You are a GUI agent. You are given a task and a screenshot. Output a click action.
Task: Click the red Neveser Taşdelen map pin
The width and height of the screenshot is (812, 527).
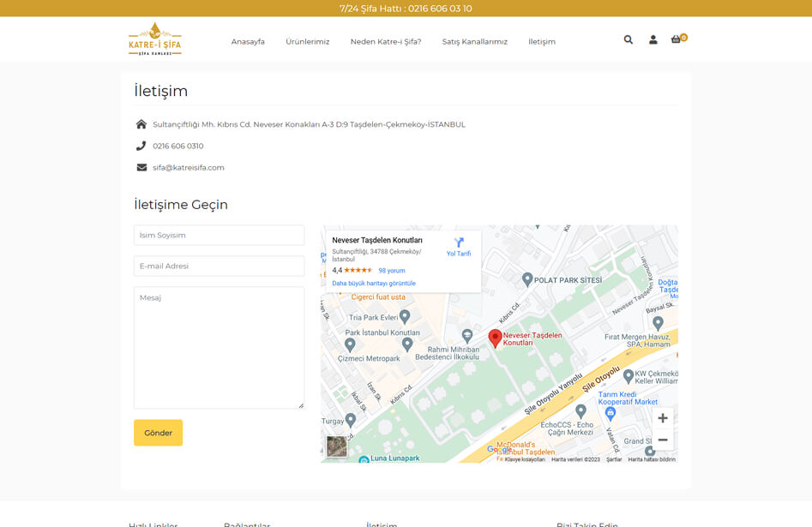pos(495,338)
